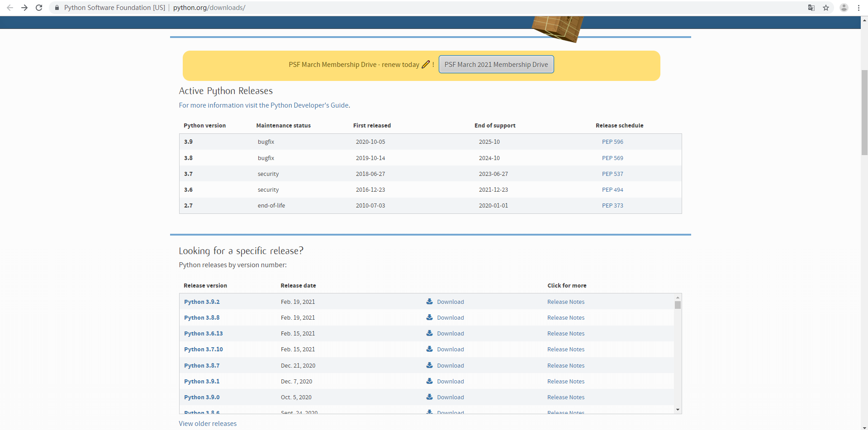Click the browser reload icon
This screenshot has width=868, height=430.
39,8
